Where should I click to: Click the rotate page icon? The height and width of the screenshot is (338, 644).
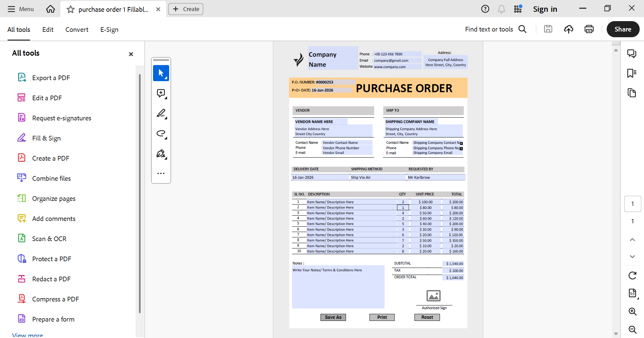point(632,276)
